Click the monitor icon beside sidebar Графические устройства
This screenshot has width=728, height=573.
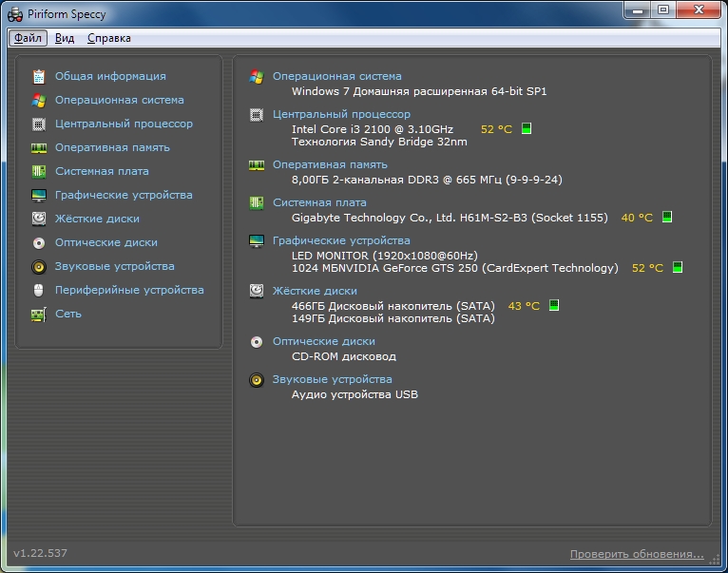click(39, 196)
